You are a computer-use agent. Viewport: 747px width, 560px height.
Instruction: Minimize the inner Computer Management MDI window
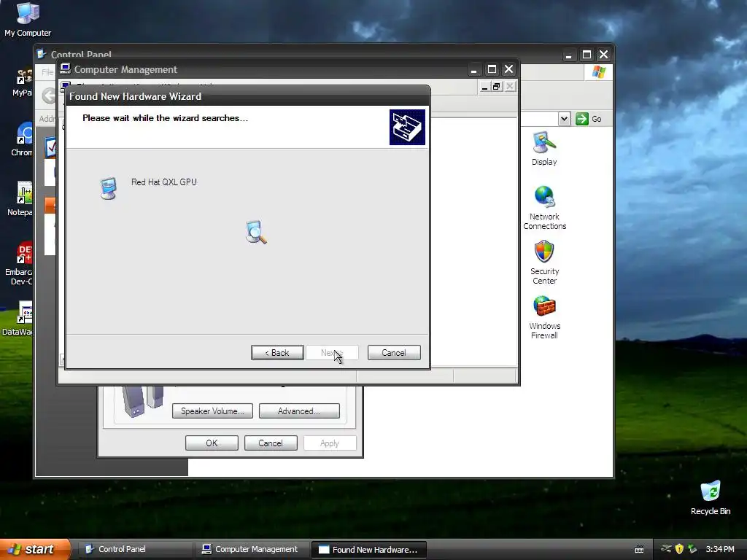point(484,86)
